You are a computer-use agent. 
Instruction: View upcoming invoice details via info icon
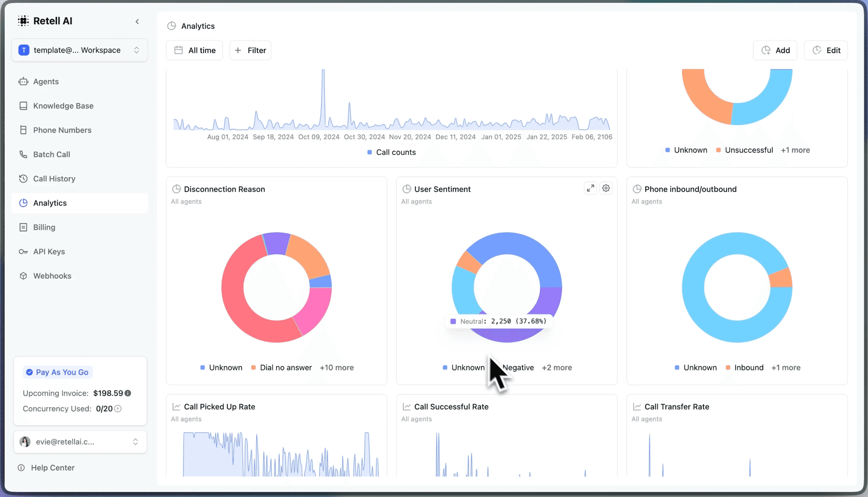click(x=128, y=393)
